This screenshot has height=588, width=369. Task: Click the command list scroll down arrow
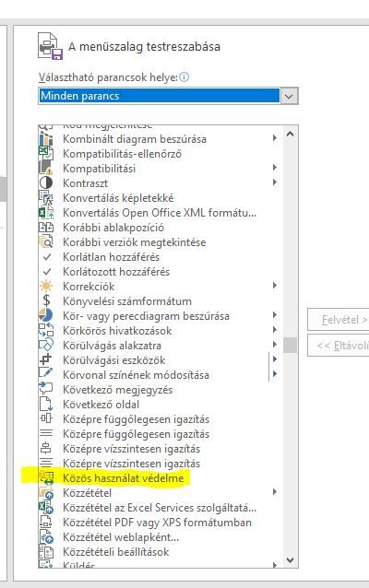pos(291,559)
